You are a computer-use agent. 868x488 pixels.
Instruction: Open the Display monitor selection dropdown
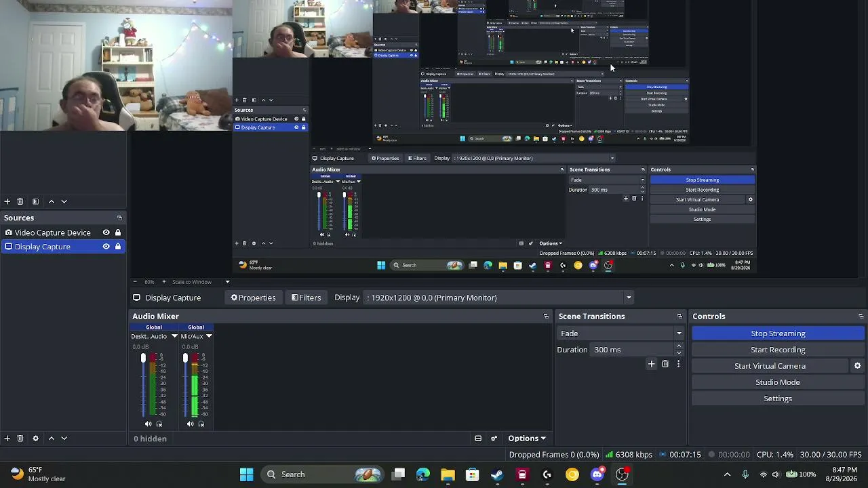coord(499,298)
